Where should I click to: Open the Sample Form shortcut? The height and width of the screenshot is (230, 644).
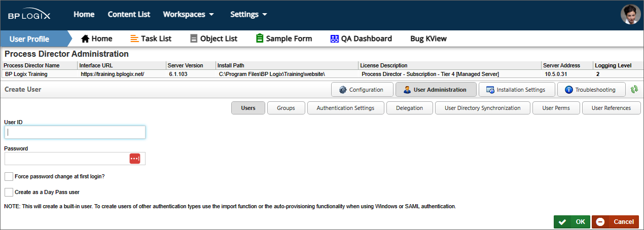(x=283, y=39)
